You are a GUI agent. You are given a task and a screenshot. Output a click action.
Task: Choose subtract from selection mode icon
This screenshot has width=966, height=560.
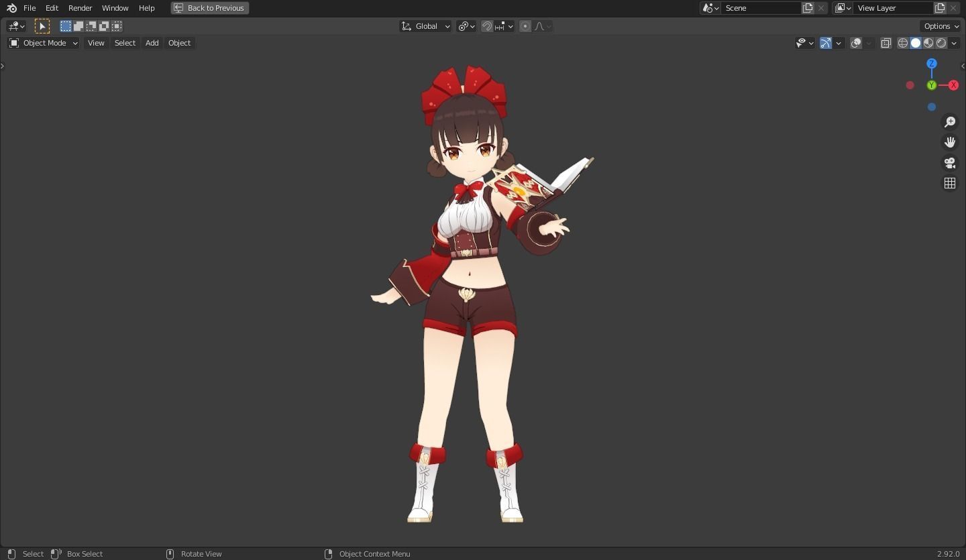point(91,26)
